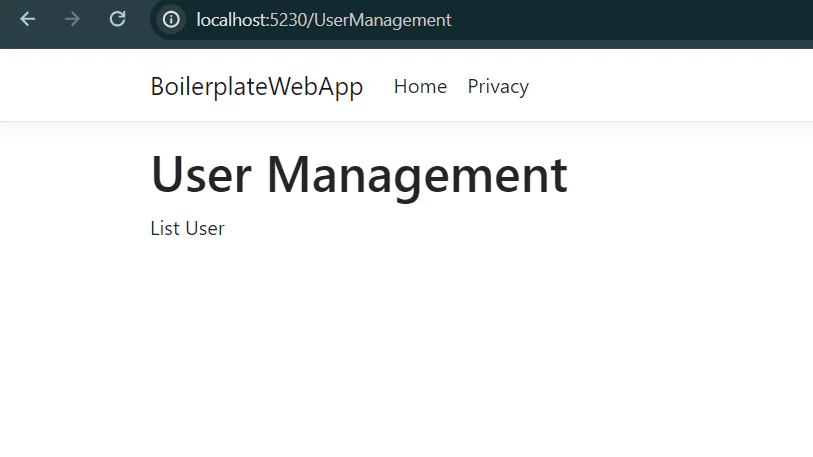Open the BoilerplateWebApp brand link
Viewport: 813px width, 457px height.
pyautogui.click(x=256, y=86)
